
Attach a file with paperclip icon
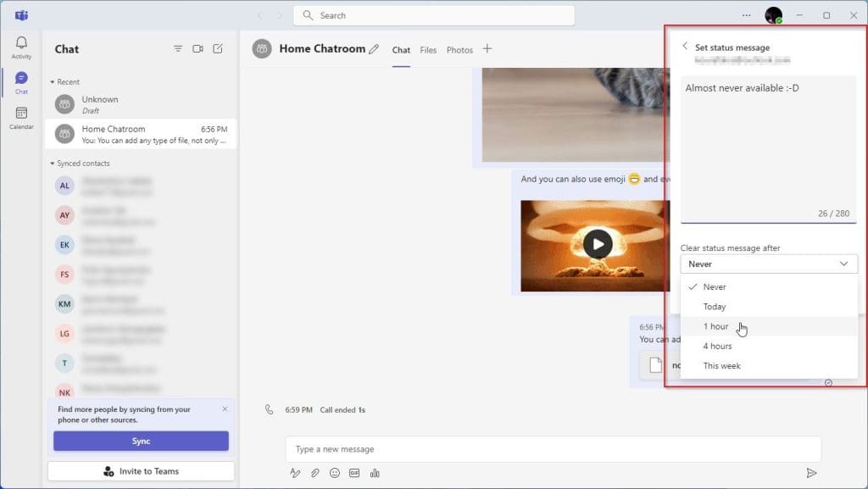[x=314, y=473]
